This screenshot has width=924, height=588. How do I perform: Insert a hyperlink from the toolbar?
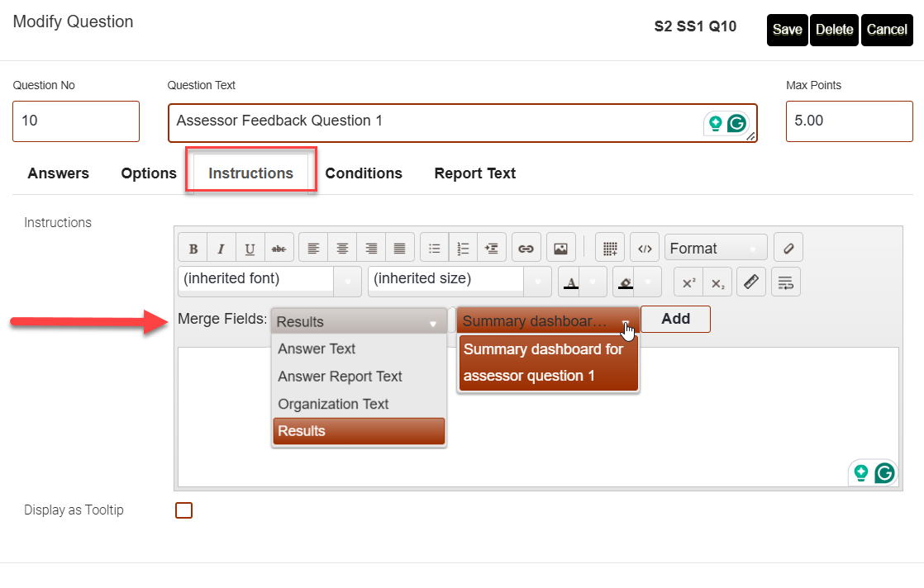pos(526,249)
